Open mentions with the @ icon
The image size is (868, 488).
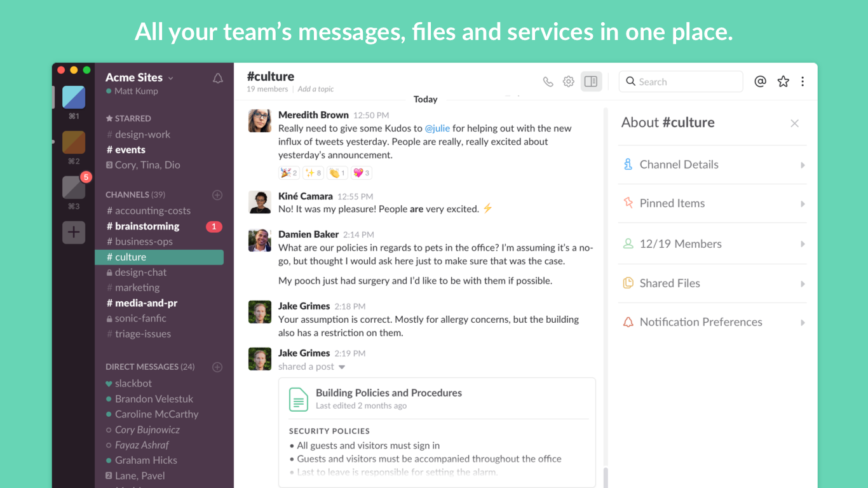coord(760,81)
